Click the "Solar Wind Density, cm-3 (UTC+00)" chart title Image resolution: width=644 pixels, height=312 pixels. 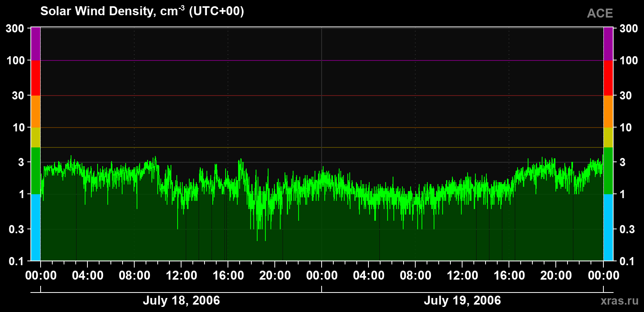(142, 11)
